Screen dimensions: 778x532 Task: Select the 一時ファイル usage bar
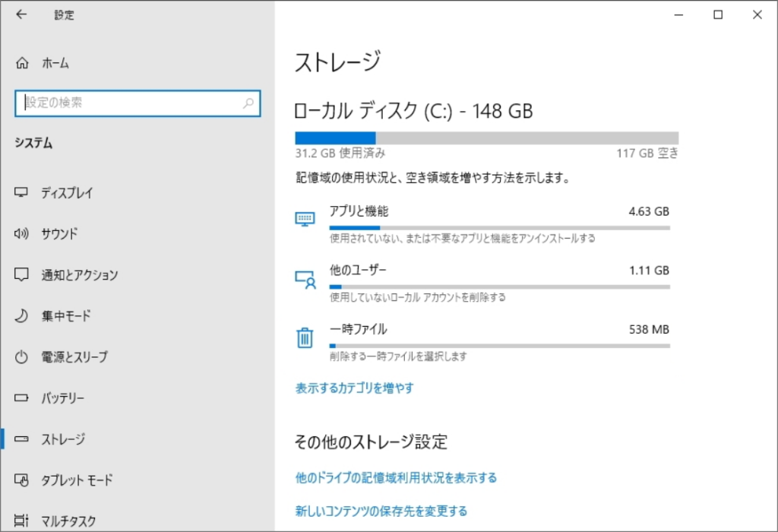point(500,346)
